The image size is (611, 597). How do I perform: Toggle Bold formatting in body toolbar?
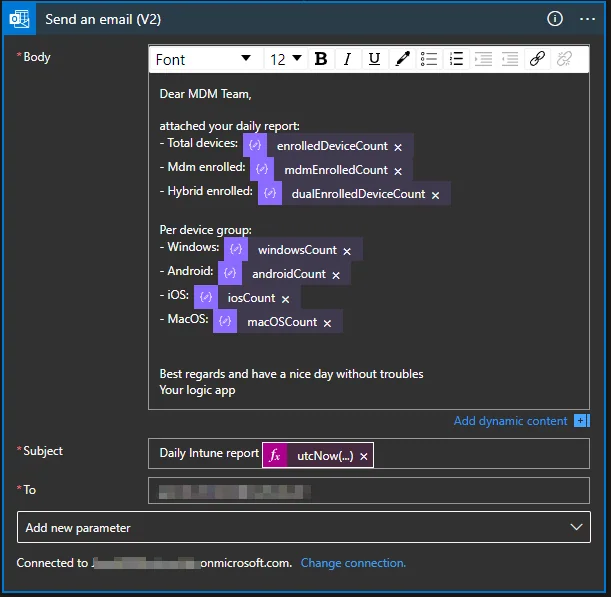pyautogui.click(x=321, y=59)
